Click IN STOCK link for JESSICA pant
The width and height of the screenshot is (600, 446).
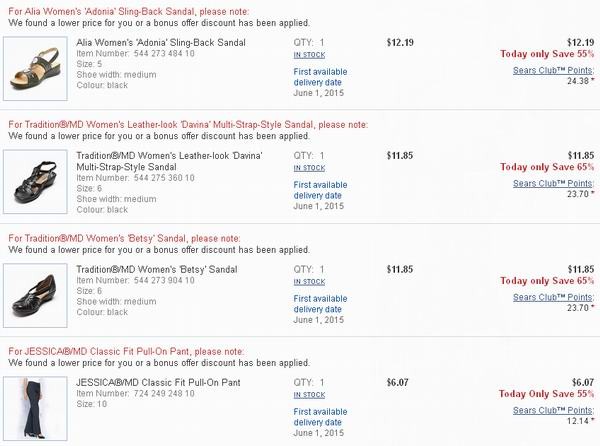point(309,395)
